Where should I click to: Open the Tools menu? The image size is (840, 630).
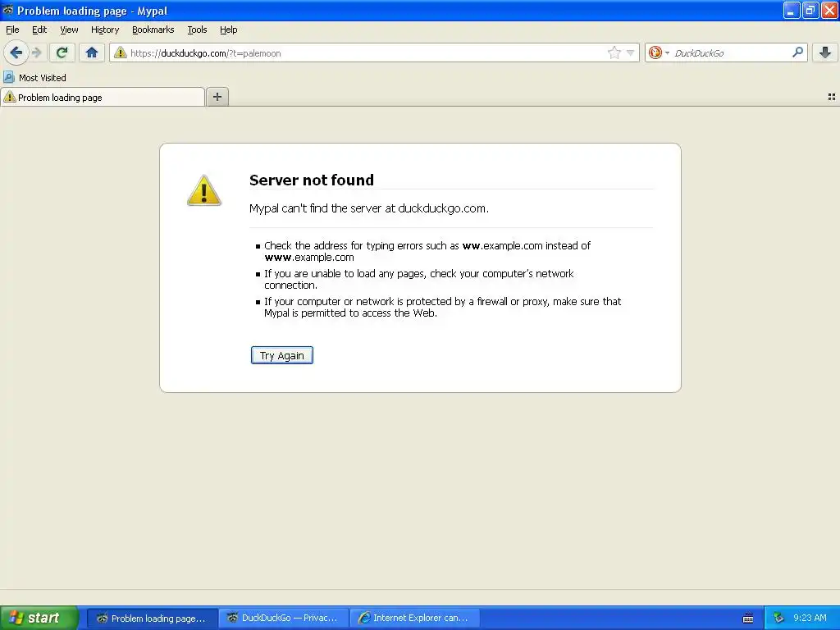click(197, 30)
